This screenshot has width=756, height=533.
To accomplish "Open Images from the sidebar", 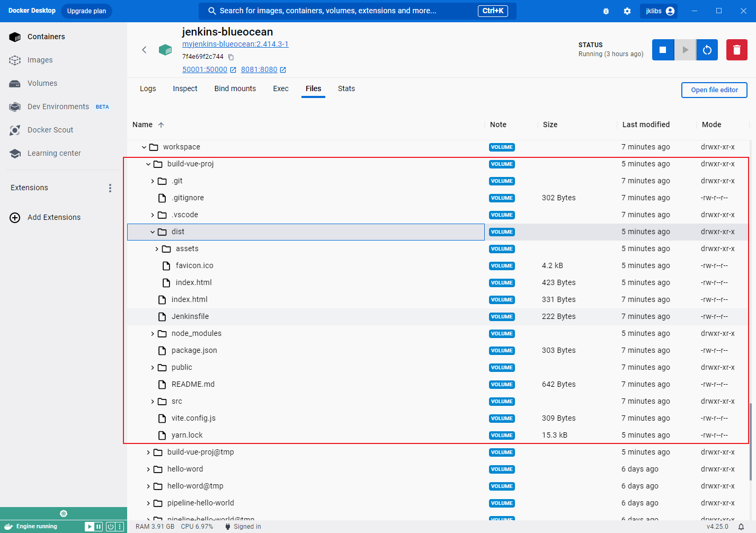I will [64, 60].
